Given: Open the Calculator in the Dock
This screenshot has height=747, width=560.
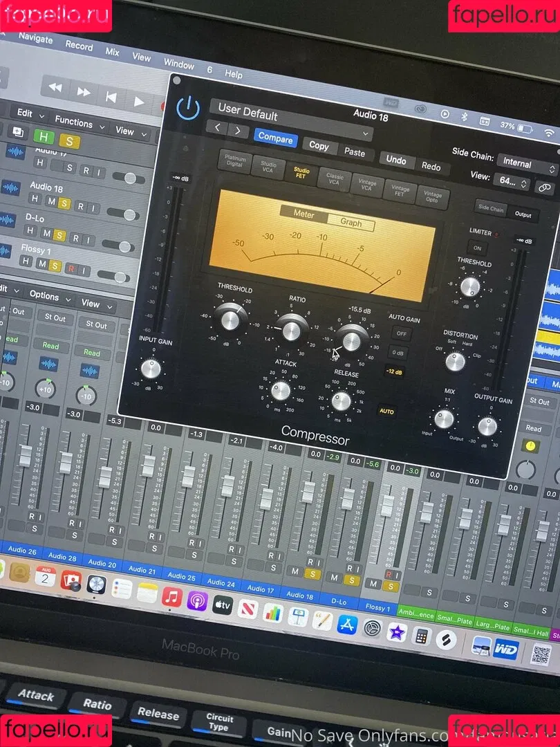Looking at the screenshot, I should pos(421,636).
